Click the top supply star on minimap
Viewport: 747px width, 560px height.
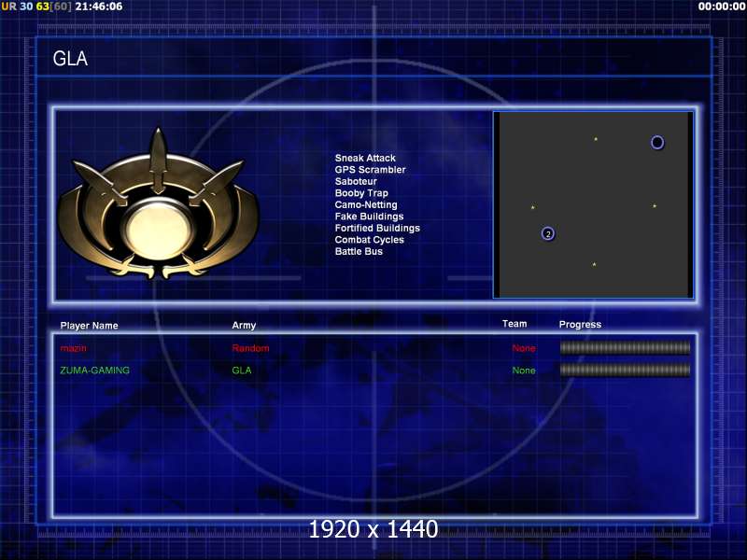(596, 139)
